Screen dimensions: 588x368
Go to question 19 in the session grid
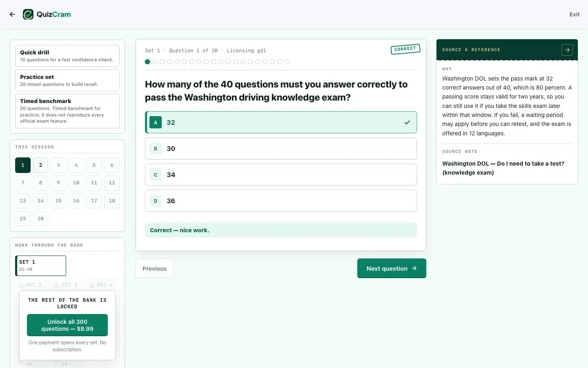pyautogui.click(x=23, y=219)
